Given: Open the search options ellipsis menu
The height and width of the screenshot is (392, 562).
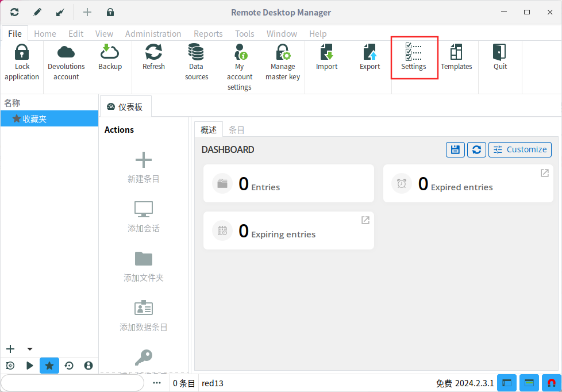Looking at the screenshot, I should (157, 383).
